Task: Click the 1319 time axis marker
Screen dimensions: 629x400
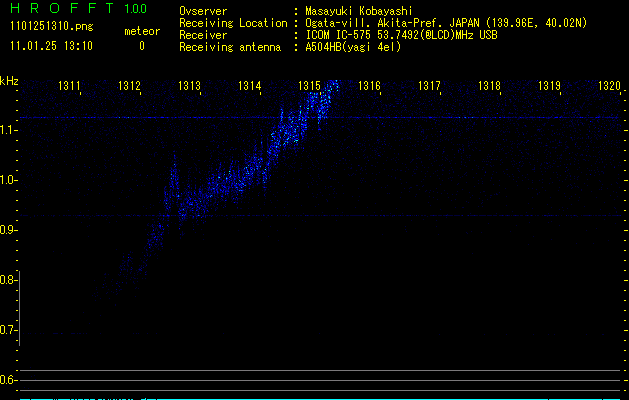Action: (x=549, y=86)
